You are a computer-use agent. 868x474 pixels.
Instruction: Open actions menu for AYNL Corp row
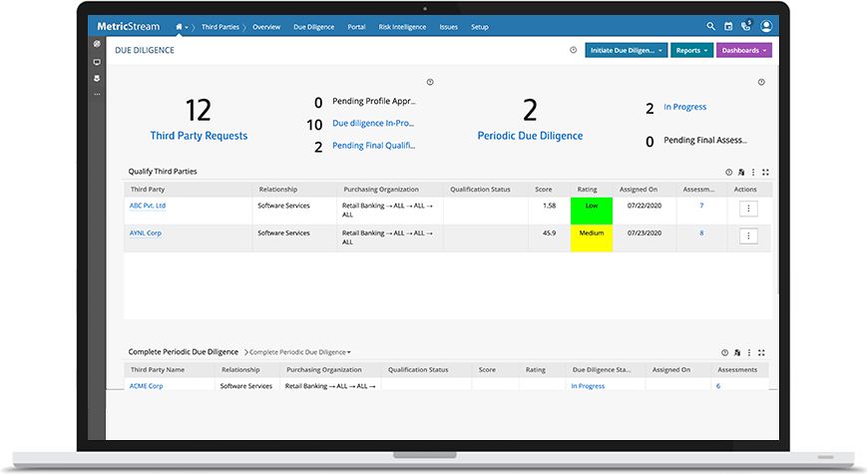748,236
